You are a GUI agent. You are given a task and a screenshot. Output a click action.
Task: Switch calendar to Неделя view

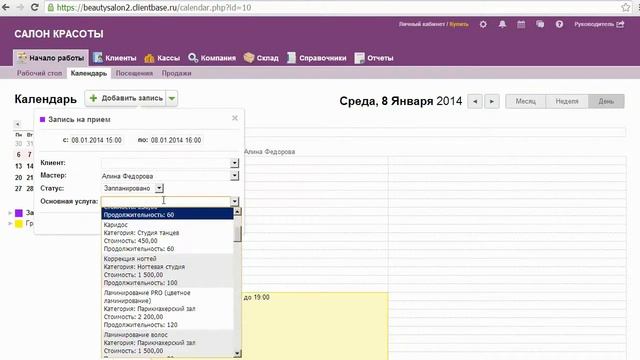point(567,101)
